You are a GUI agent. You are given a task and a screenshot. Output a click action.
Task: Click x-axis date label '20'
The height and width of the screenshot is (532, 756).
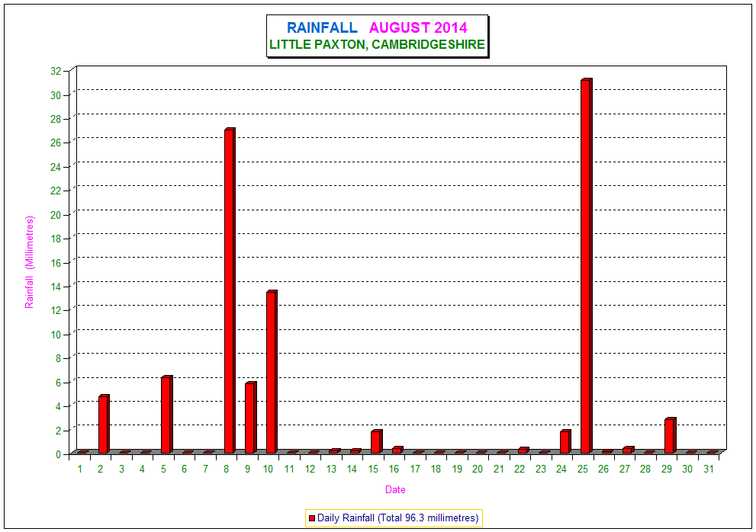click(x=478, y=469)
